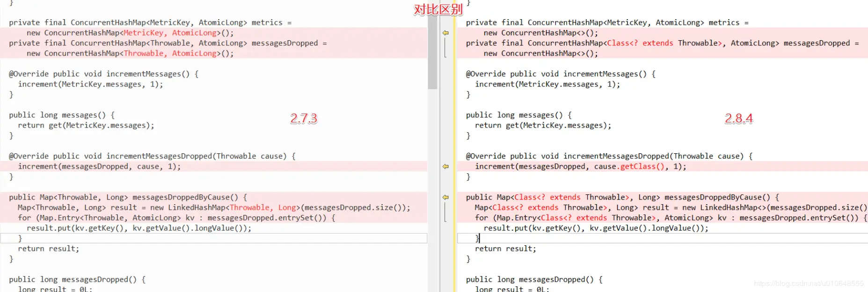Click the left pane vertical scrollbar thumb
This screenshot has height=292, width=868.
pos(432,51)
